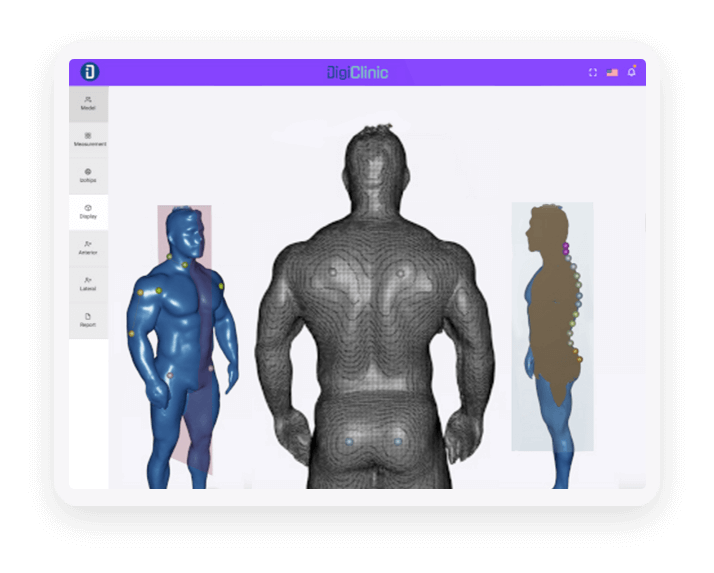Open the Isohips sidebar tool
This screenshot has height=573, width=714.
pyautogui.click(x=88, y=175)
